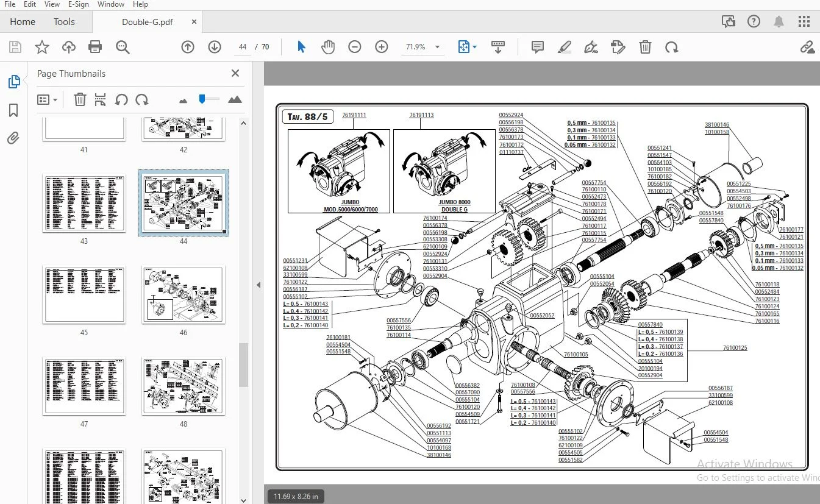Viewport: 820px width, 504px height.
Task: Go to the next page with the down arrow
Action: pos(214,47)
